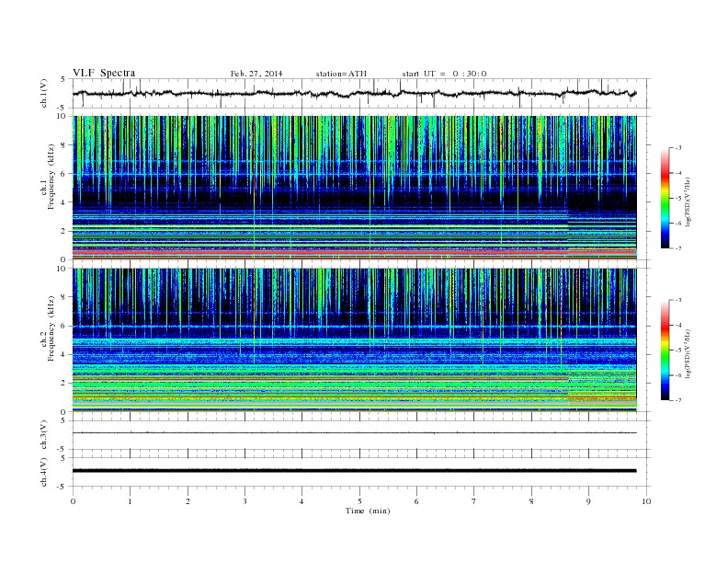Screen dimensions: 728x563
Task: Click the "4" kHz tick on ch.1 frequency axis
Action: pyautogui.click(x=64, y=202)
